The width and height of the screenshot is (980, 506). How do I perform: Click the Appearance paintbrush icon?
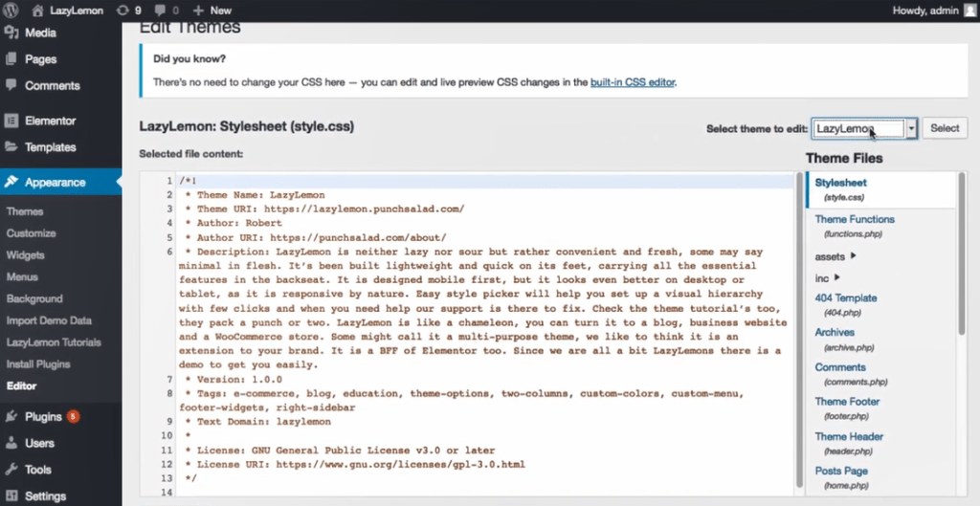tap(11, 183)
